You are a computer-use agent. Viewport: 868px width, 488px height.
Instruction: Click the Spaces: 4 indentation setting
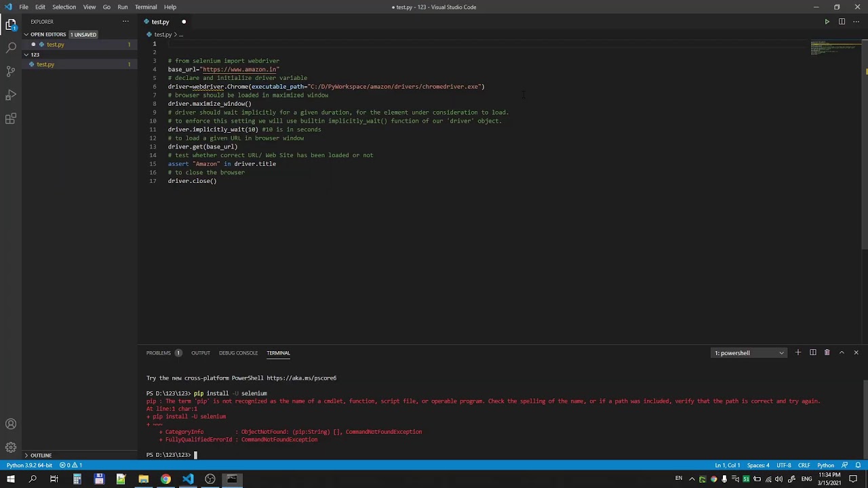pyautogui.click(x=758, y=466)
